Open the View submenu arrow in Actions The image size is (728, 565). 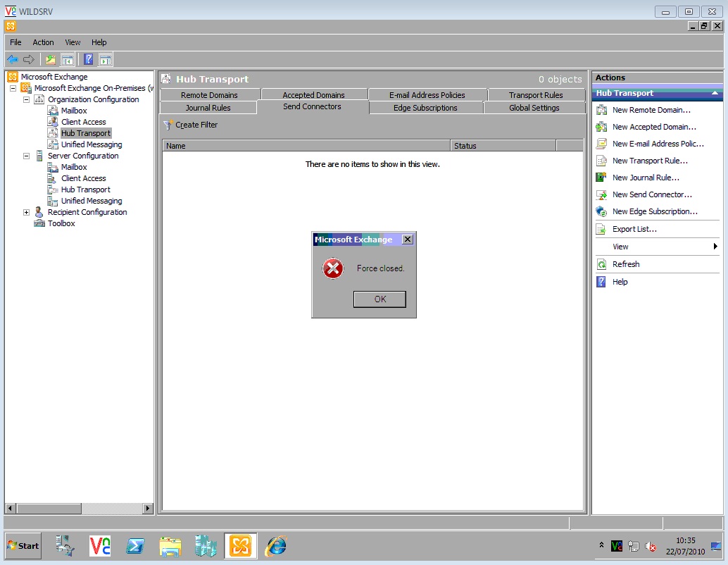coord(715,247)
